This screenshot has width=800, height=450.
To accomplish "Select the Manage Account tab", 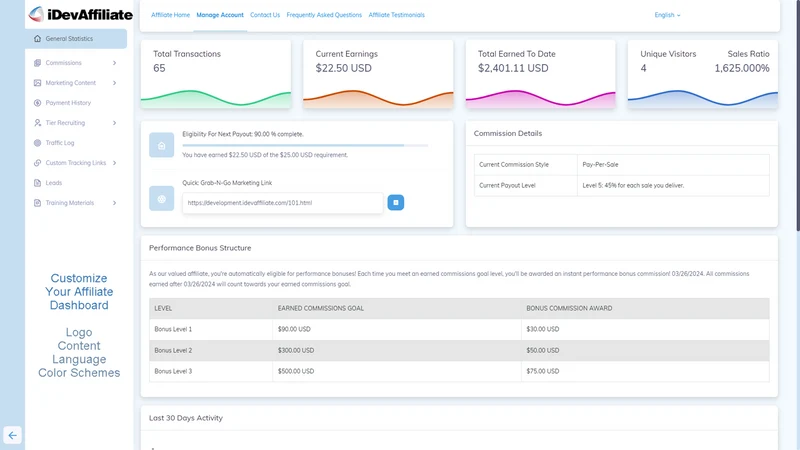I will point(220,15).
